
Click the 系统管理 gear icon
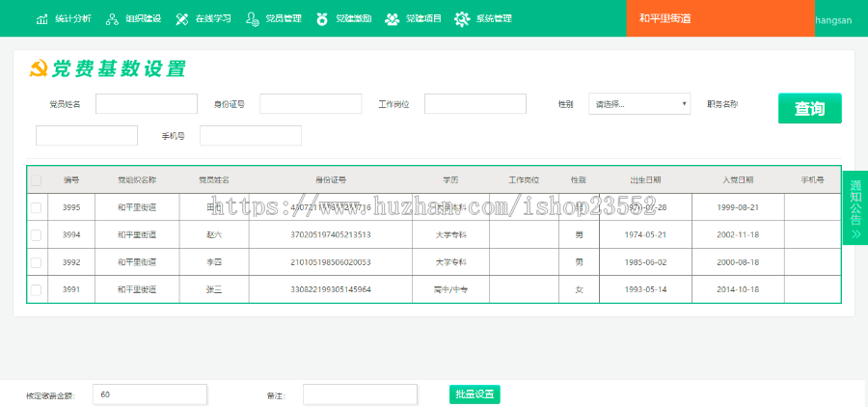pyautogui.click(x=462, y=18)
